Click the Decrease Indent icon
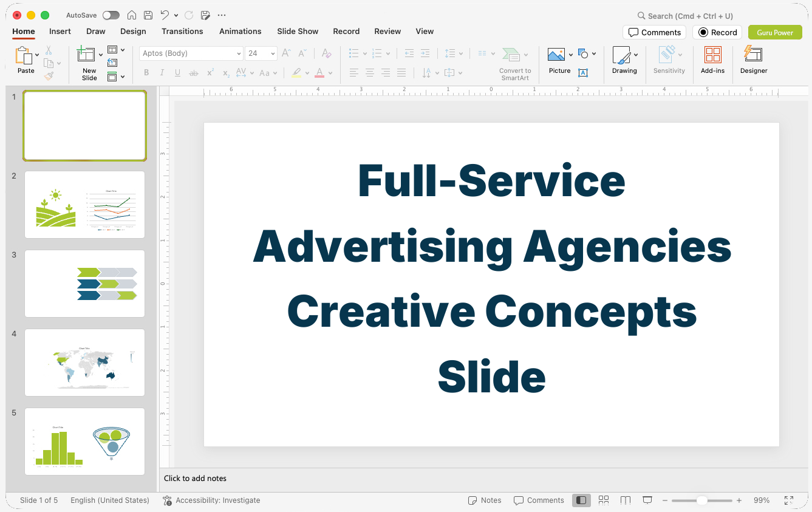 point(409,53)
